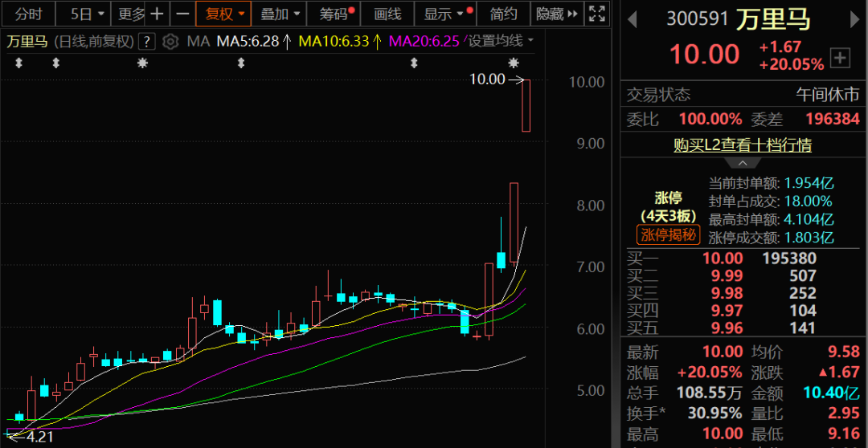Toggle the 隐藏 panel hide button
Viewport: 868px width, 448px height.
(x=557, y=14)
